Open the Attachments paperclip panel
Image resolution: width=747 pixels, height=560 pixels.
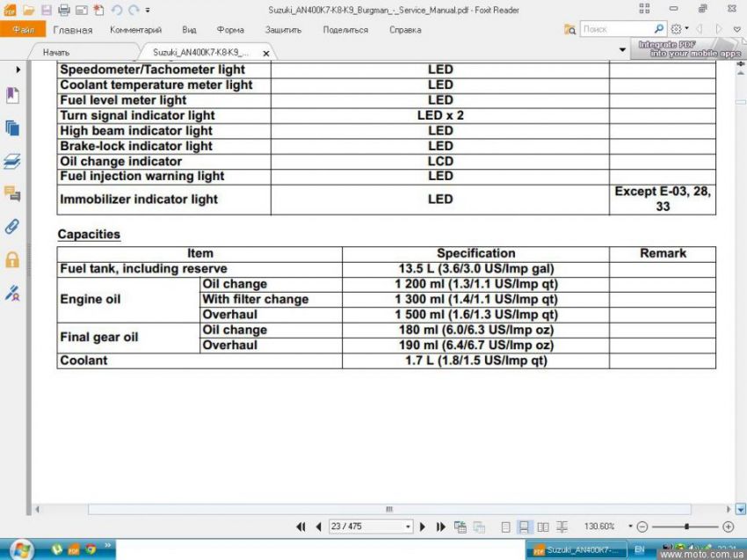coord(12,227)
